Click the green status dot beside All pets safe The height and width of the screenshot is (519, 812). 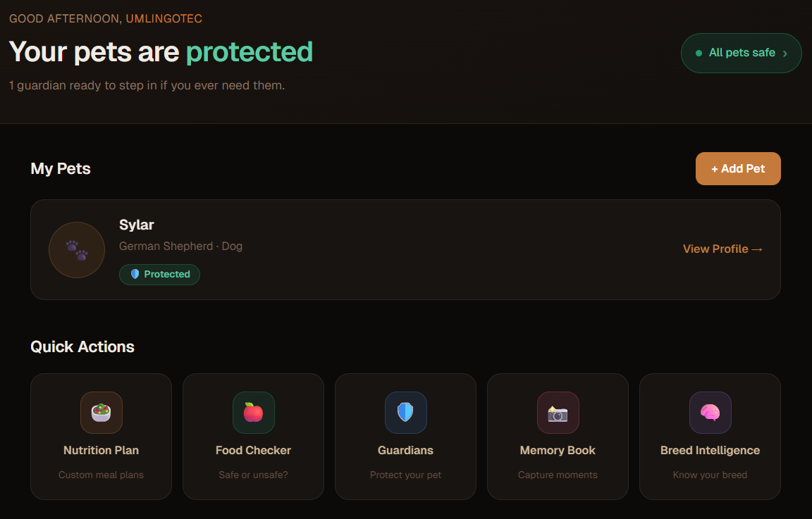click(699, 54)
